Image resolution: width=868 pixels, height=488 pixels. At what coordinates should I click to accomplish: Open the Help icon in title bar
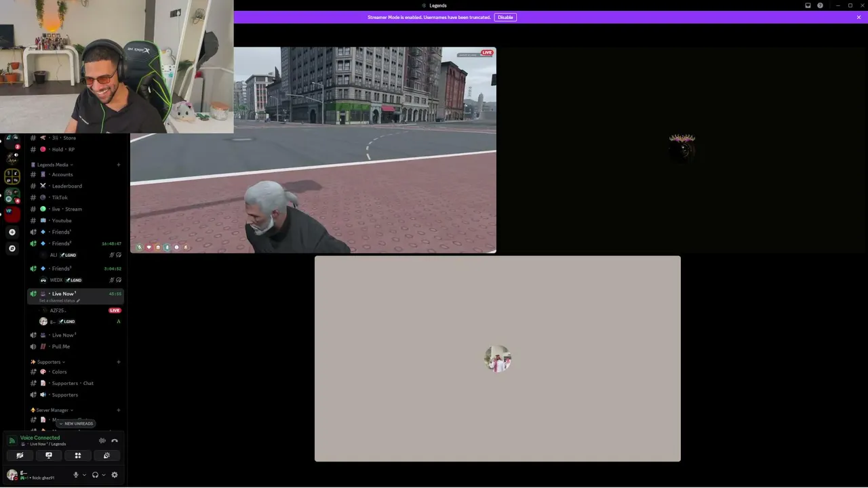tap(820, 5)
